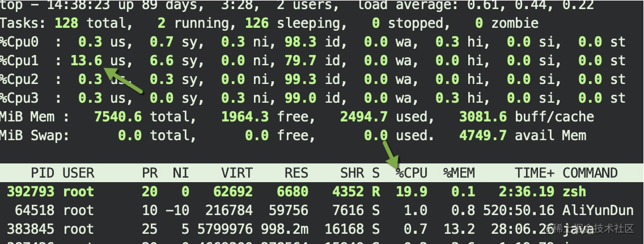Click the load average value 0.61
Viewport: 644px width, 244px height.
point(487,5)
